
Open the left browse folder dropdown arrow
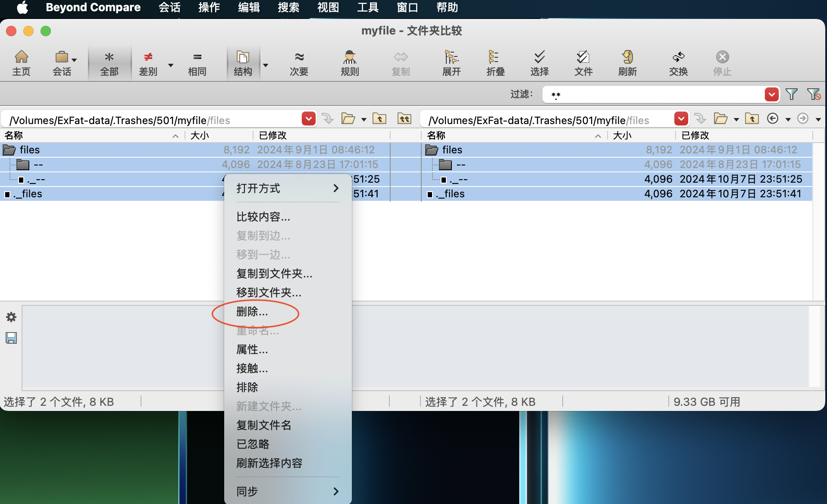(x=364, y=119)
